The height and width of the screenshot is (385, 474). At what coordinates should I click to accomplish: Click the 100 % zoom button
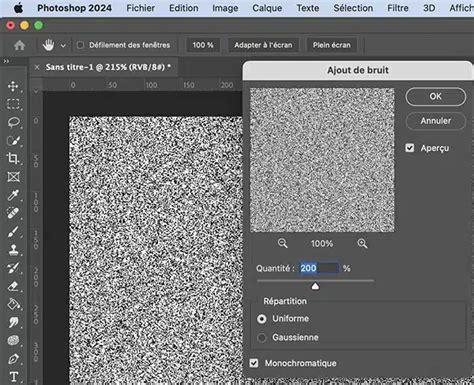[203, 45]
